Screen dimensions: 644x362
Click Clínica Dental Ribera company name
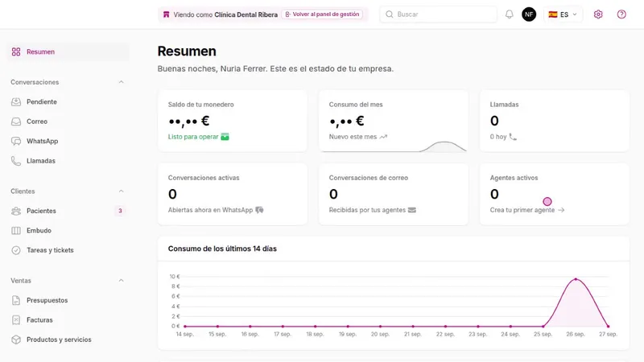pos(246,14)
